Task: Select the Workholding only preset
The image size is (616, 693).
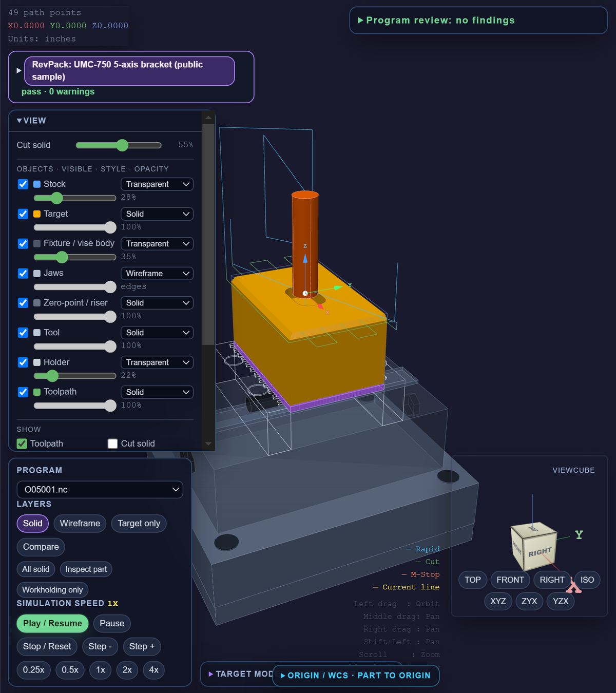Action: (52, 590)
